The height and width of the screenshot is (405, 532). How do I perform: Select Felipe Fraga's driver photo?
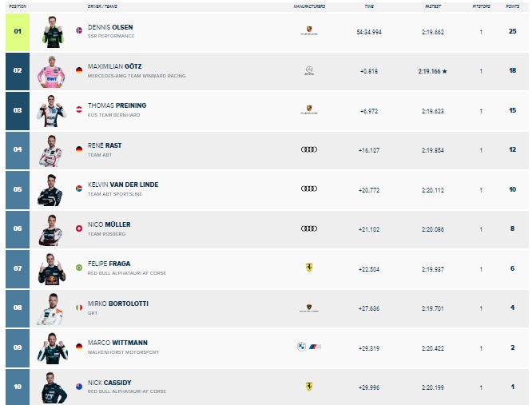pyautogui.click(x=52, y=269)
